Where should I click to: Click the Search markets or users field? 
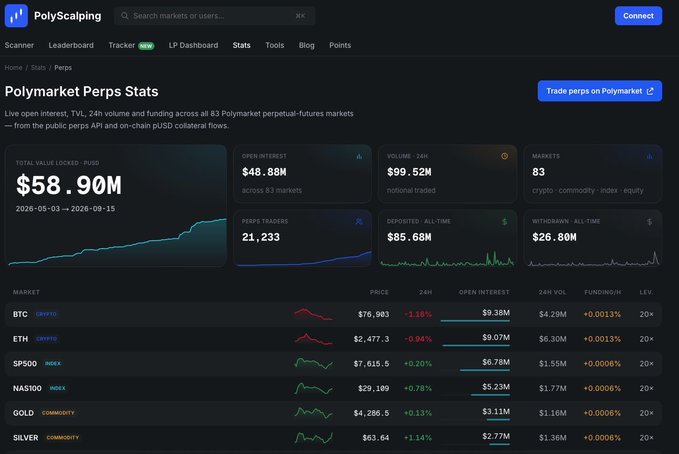point(214,16)
